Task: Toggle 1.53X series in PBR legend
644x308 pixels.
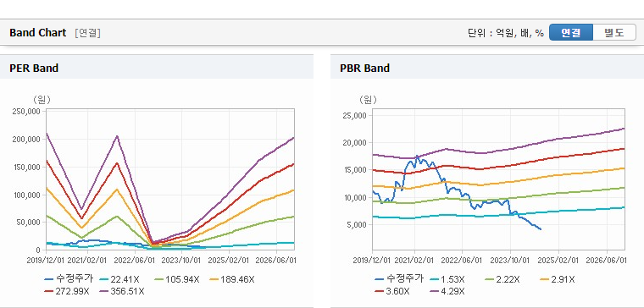Action: click(447, 280)
